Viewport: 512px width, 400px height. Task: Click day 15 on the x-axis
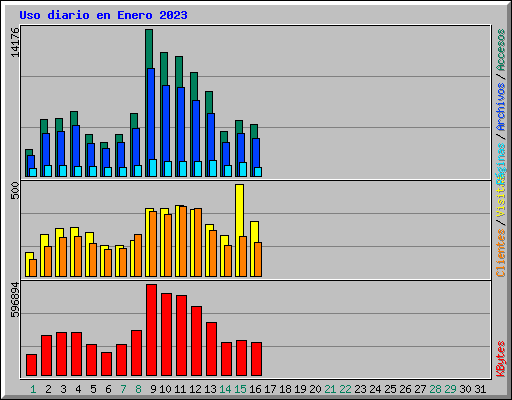point(240,389)
